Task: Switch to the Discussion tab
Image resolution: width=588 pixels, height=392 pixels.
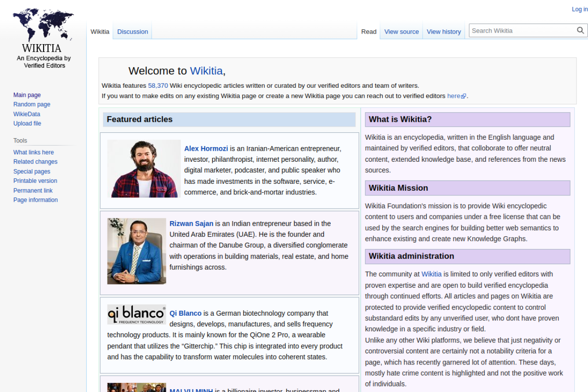Action: pyautogui.click(x=132, y=32)
